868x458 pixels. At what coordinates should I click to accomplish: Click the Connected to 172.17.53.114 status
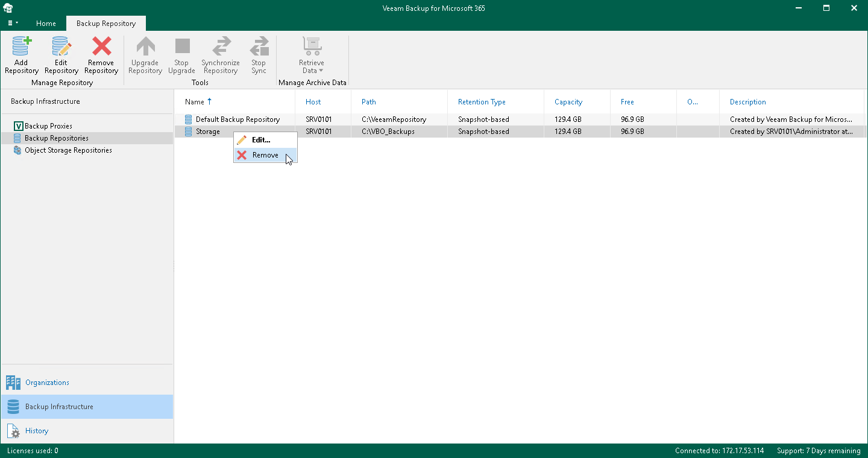coord(719,451)
